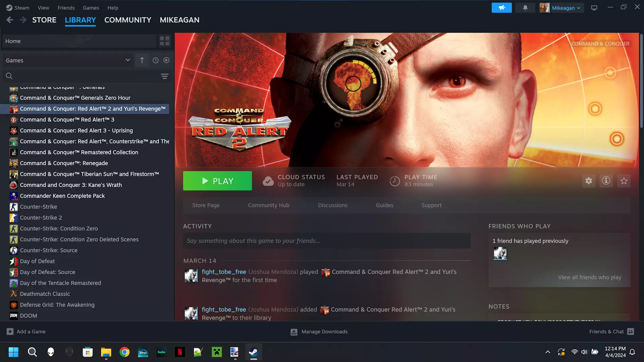Collapse the games list section arrow
The width and height of the screenshot is (644, 362).
(142, 60)
